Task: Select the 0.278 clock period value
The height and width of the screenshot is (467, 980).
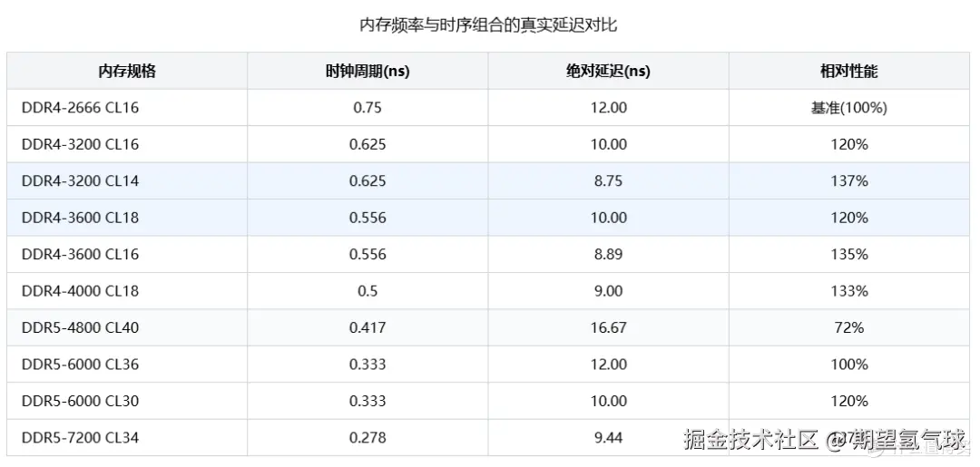Action: coord(367,438)
